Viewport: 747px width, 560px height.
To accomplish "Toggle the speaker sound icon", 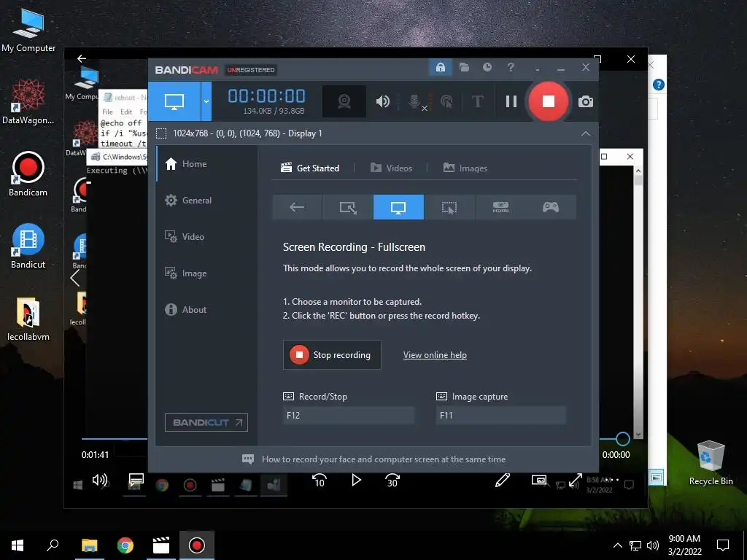I will [382, 101].
